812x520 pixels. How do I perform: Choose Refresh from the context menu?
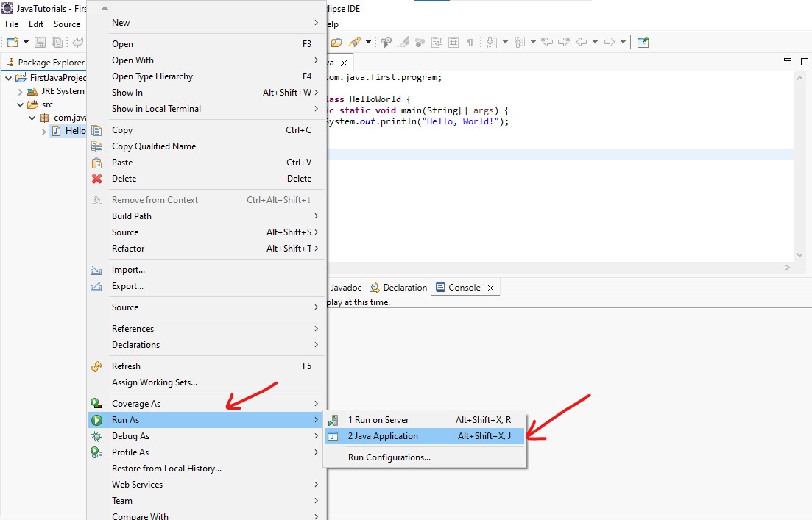click(x=207, y=366)
